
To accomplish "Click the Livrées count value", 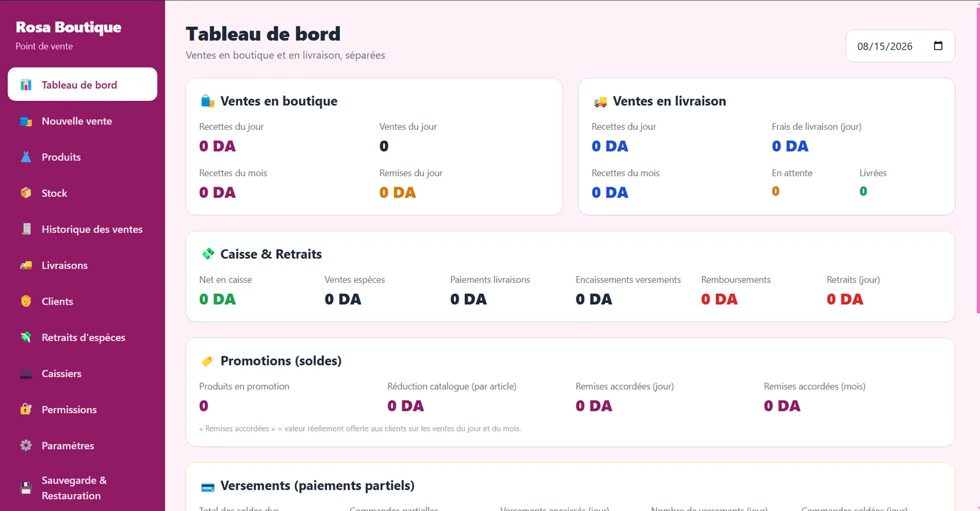I will pyautogui.click(x=863, y=192).
